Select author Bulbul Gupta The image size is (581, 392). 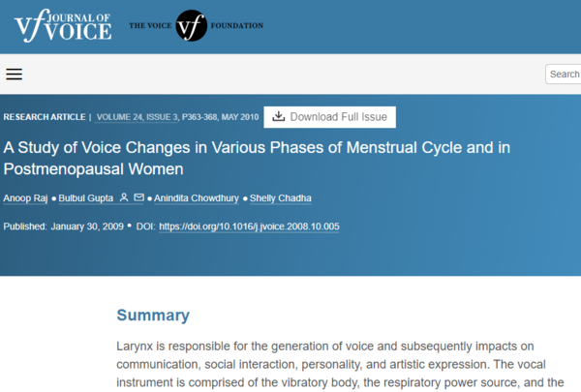click(x=86, y=198)
